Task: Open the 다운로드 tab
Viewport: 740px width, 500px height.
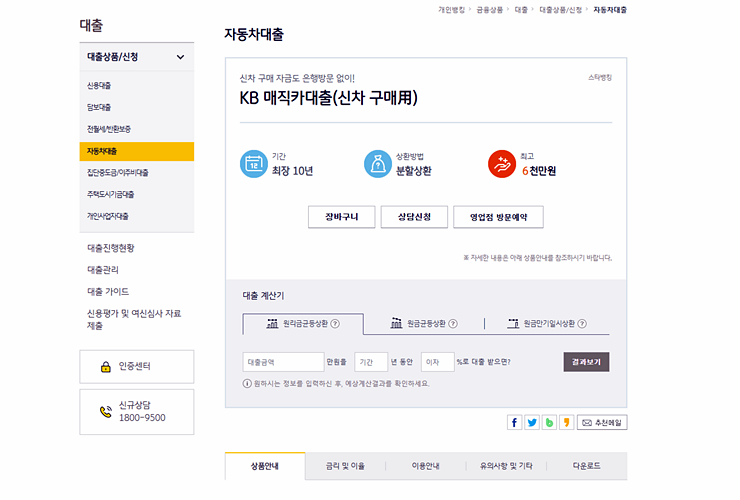Action: point(587,466)
